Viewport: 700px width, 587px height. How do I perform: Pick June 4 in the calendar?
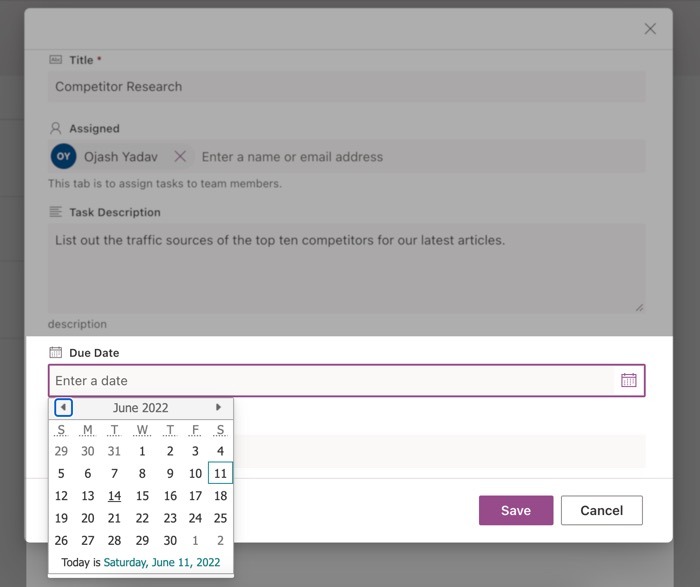point(220,451)
